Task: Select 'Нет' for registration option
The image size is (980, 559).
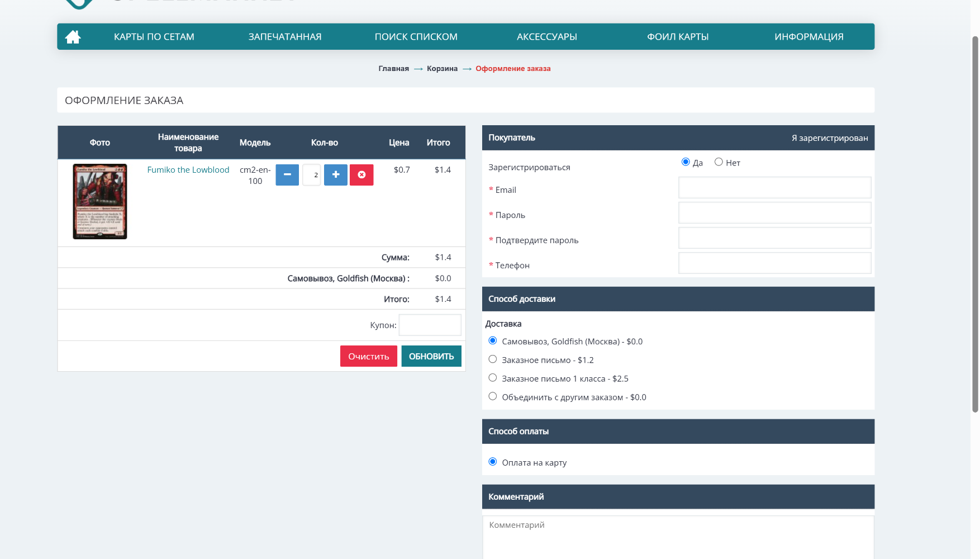Action: tap(719, 162)
